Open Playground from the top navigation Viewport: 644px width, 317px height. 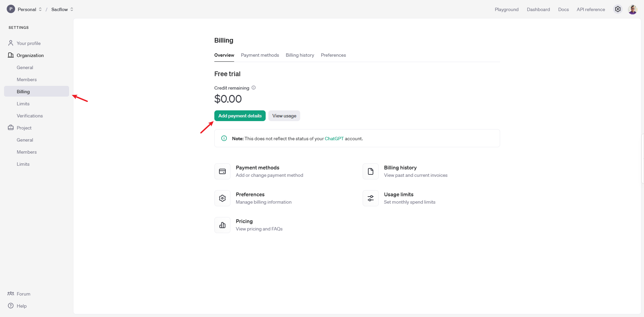pos(506,9)
